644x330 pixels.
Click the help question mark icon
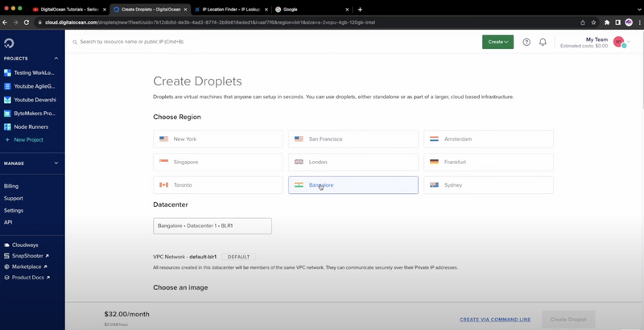tap(526, 42)
